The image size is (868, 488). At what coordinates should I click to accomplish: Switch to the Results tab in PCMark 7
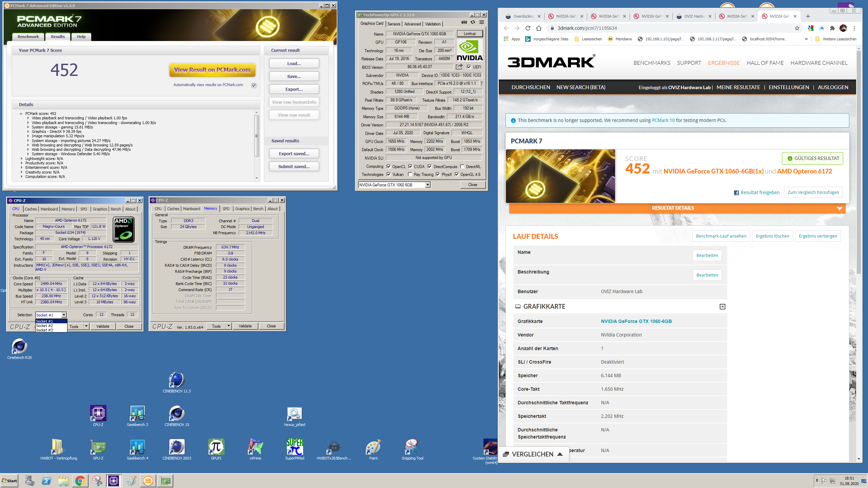pos(58,37)
